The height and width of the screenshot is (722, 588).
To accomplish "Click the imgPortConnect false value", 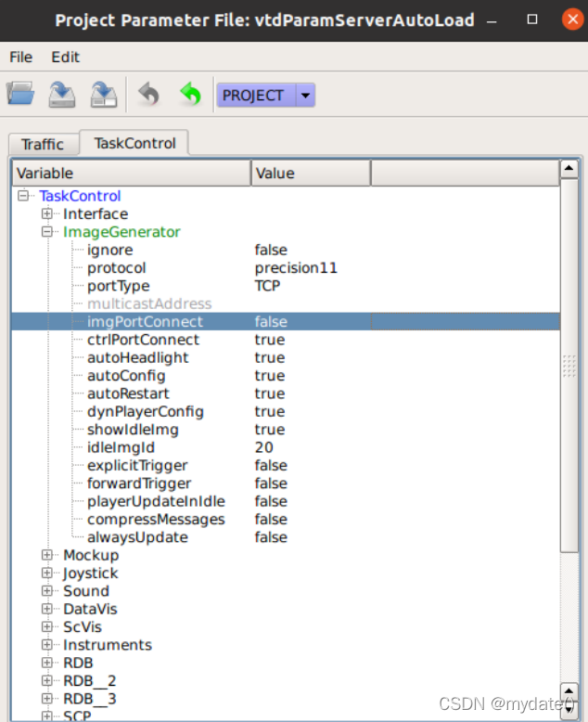I will pyautogui.click(x=271, y=321).
